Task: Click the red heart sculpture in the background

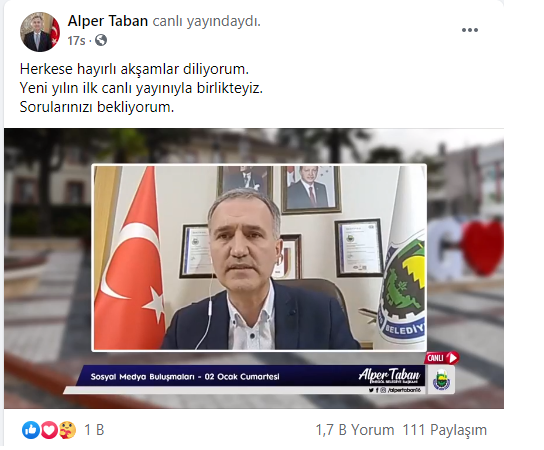Action: [x=483, y=247]
